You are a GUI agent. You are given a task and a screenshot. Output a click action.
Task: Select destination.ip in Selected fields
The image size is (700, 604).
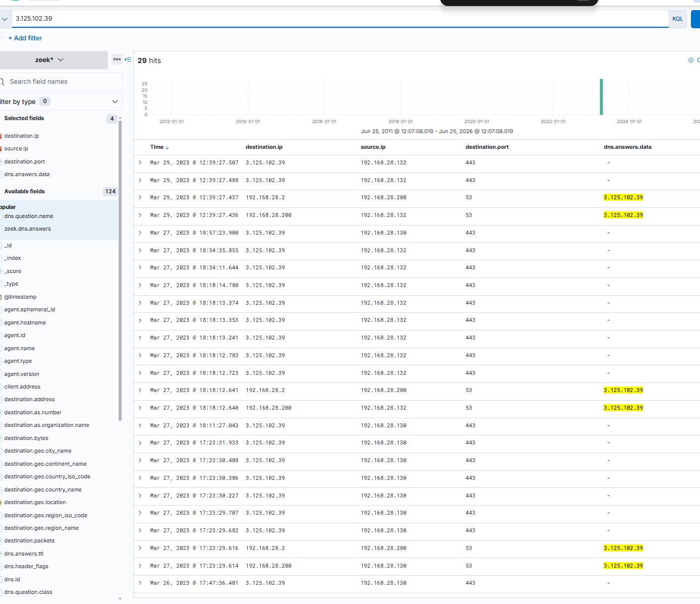pyautogui.click(x=22, y=136)
